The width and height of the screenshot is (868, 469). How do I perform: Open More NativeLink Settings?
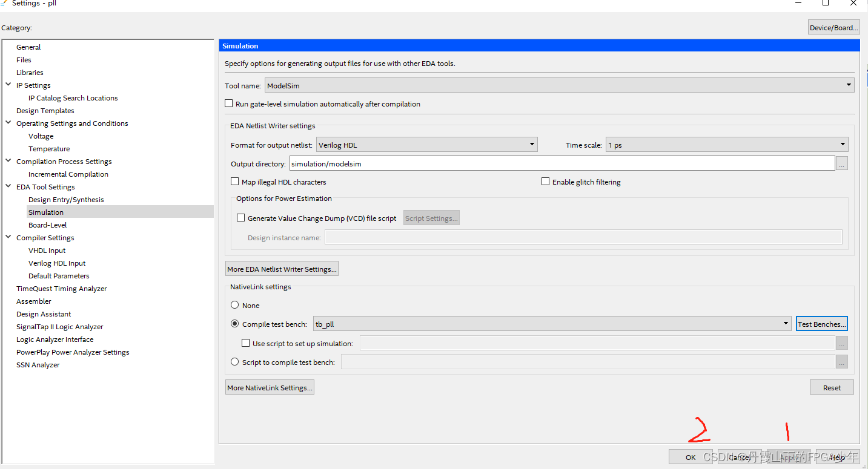click(270, 387)
